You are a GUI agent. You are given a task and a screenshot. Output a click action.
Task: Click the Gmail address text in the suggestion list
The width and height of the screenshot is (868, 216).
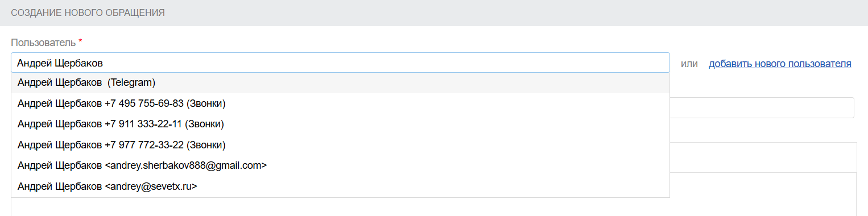[x=186, y=165]
